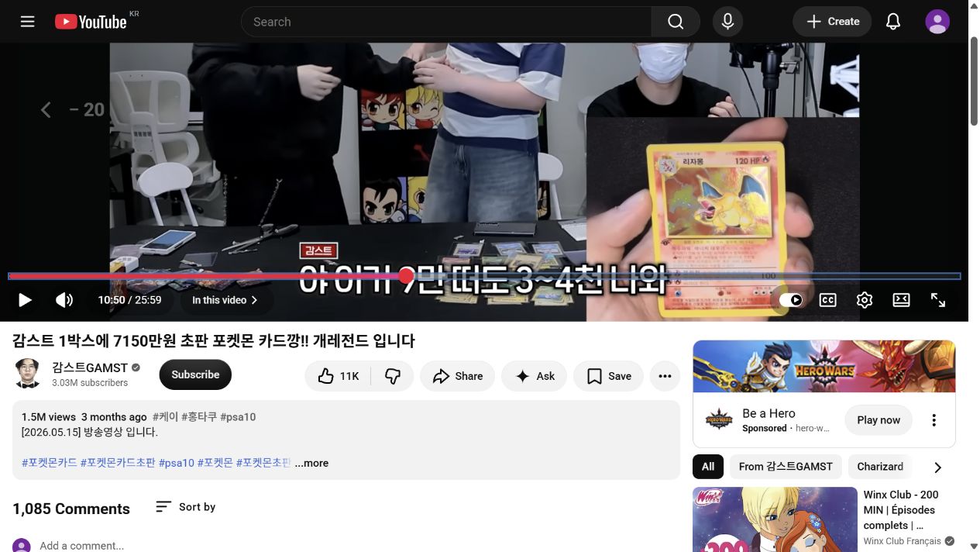This screenshot has width=980, height=552.
Task: Play the video
Action: [25, 300]
